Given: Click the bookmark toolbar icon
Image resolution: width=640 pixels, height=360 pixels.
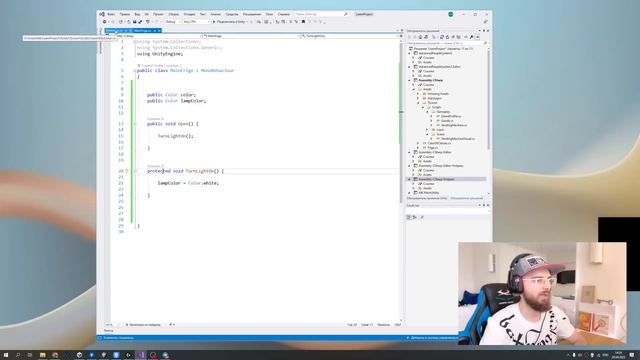Looking at the screenshot, I should 303,22.
